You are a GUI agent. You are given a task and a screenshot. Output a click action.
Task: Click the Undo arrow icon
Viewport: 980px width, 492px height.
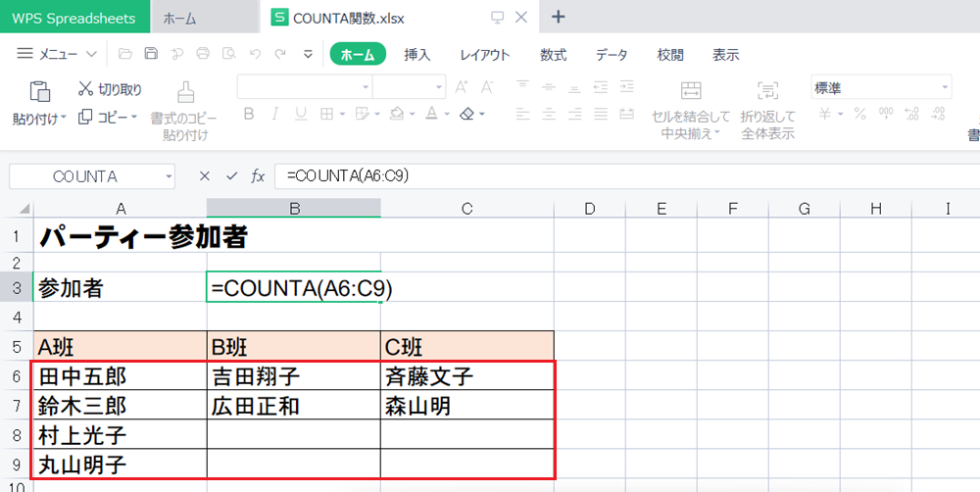click(255, 54)
